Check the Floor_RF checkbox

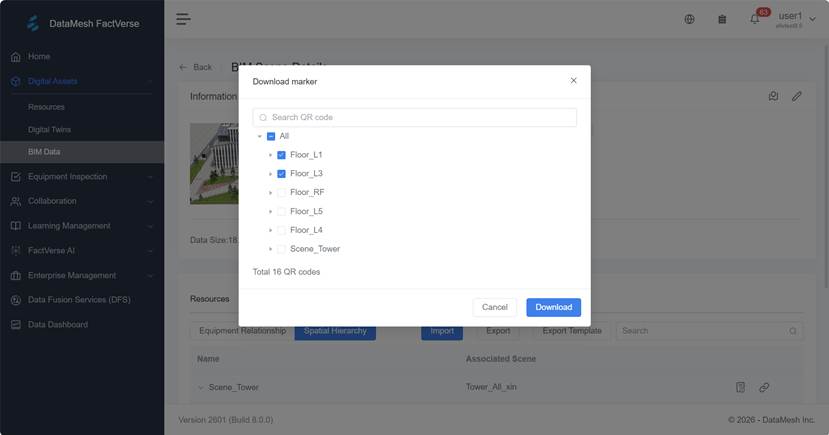point(281,192)
